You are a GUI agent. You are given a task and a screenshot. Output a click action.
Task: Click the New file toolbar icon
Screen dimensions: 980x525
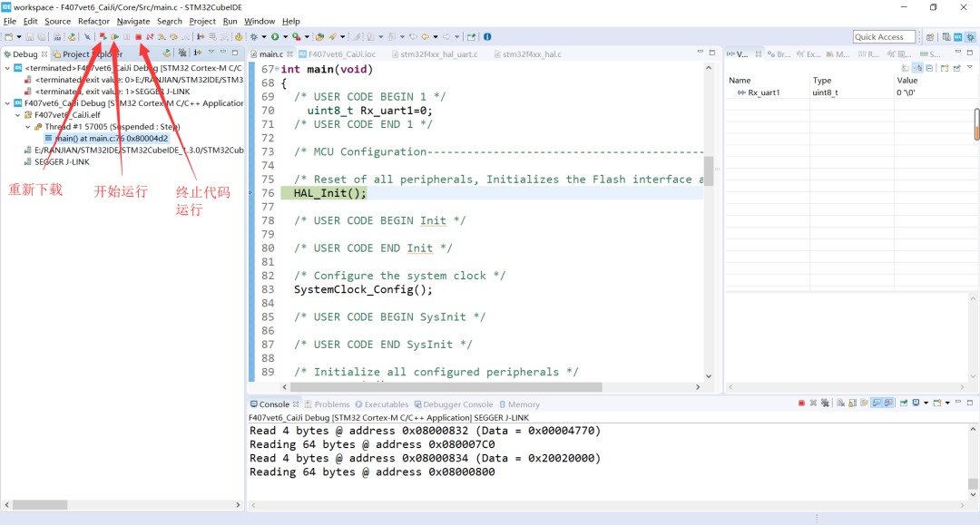coord(9,37)
